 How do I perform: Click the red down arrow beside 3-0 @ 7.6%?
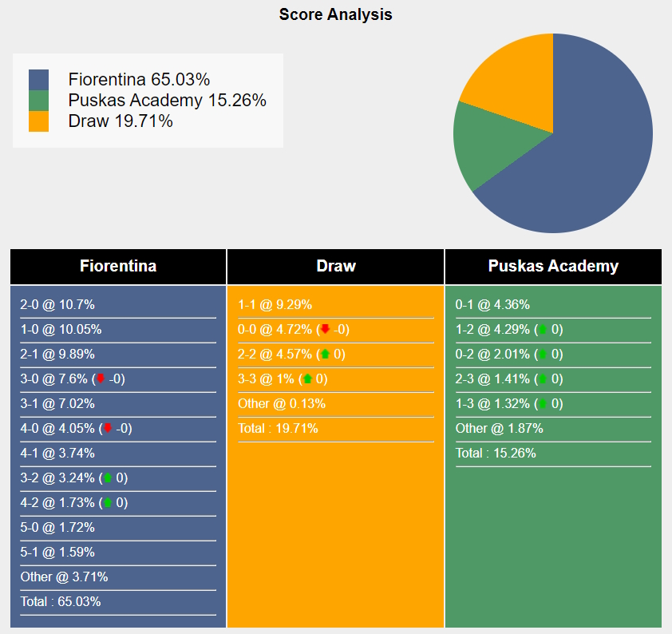pyautogui.click(x=101, y=378)
